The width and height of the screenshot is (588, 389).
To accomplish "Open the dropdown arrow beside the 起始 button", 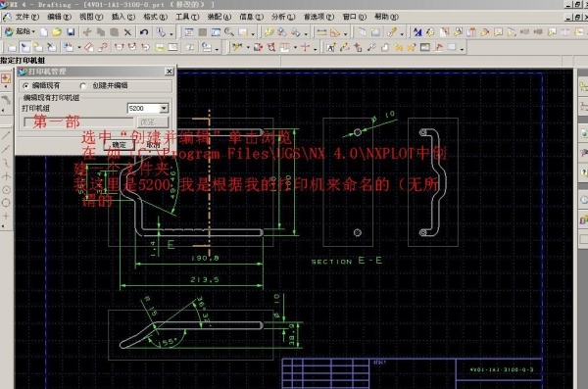I will [x=33, y=32].
